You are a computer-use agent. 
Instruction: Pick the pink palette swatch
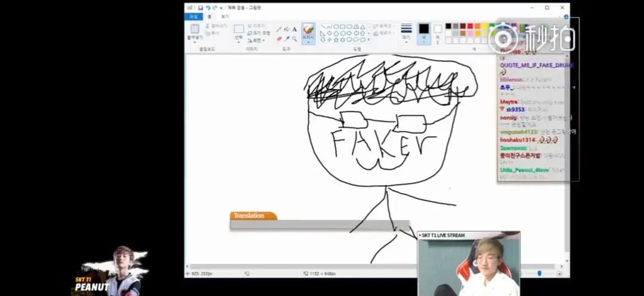470,33
